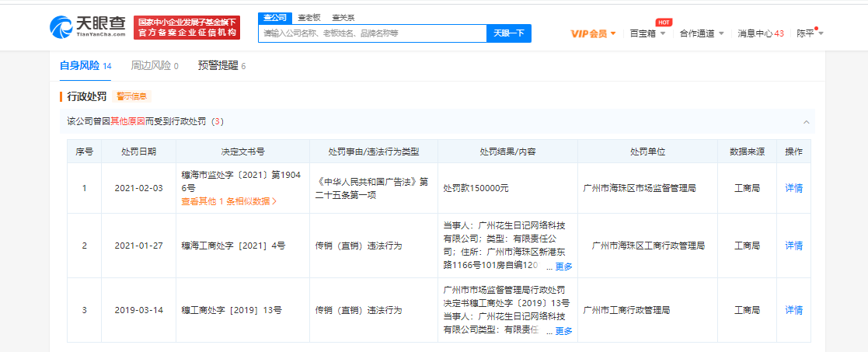
Task: Click the 序号 column header
Action: tap(84, 151)
